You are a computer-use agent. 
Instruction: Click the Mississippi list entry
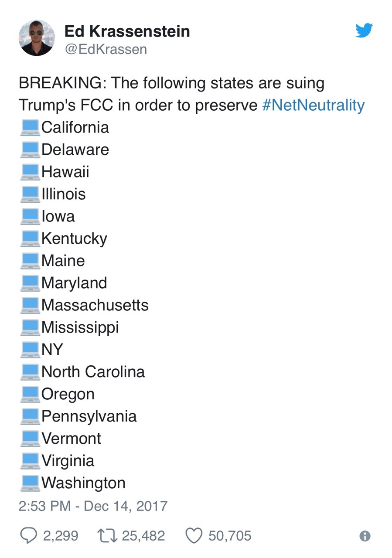tap(80, 328)
